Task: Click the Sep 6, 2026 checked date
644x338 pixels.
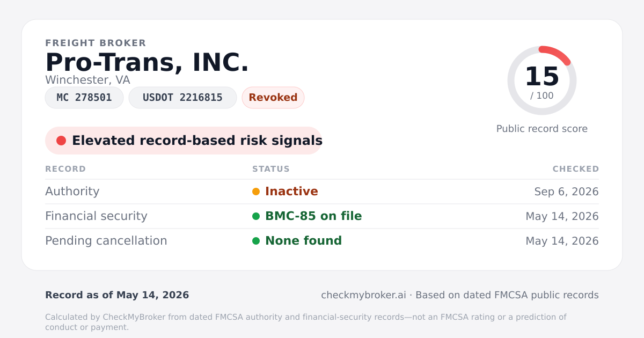Action: [x=567, y=192]
